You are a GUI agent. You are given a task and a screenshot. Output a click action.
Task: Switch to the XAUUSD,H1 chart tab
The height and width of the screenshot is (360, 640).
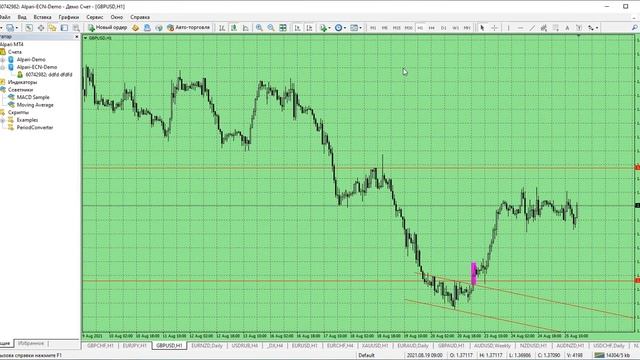tap(375, 346)
